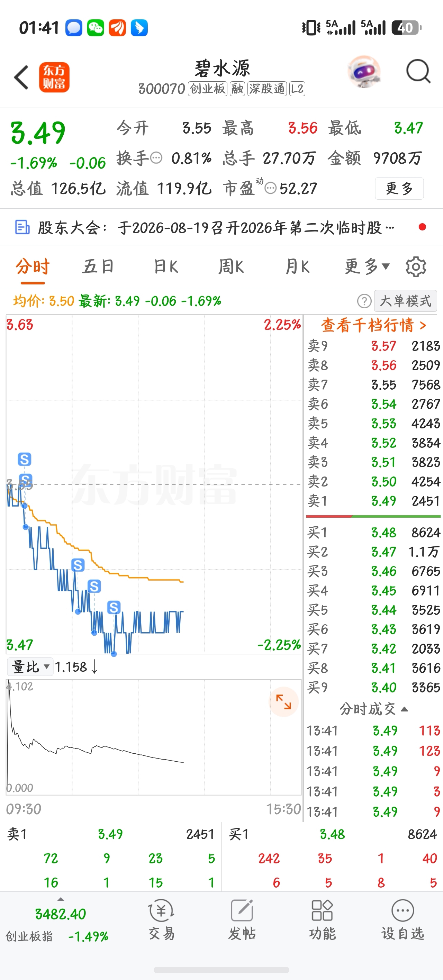The height and width of the screenshot is (980, 443).
Task: Go back with the left arrow icon
Action: (21, 77)
